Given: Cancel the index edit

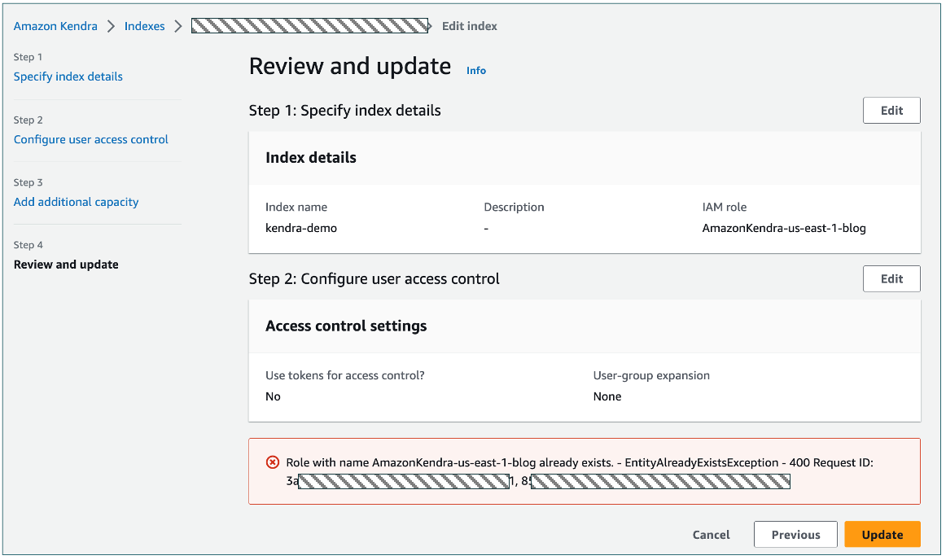Looking at the screenshot, I should pyautogui.click(x=711, y=535).
